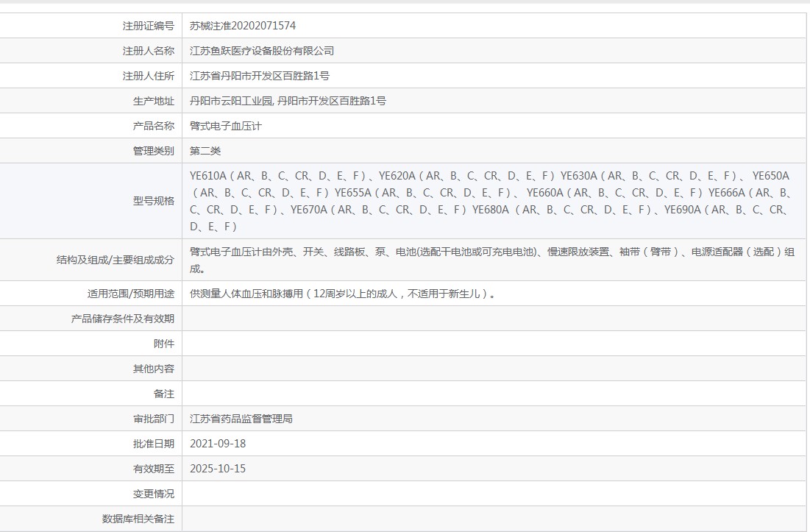This screenshot has height=532, width=810.
Task: Click the structure description mentioning 外壳、开关、线路板
Action: 492,260
